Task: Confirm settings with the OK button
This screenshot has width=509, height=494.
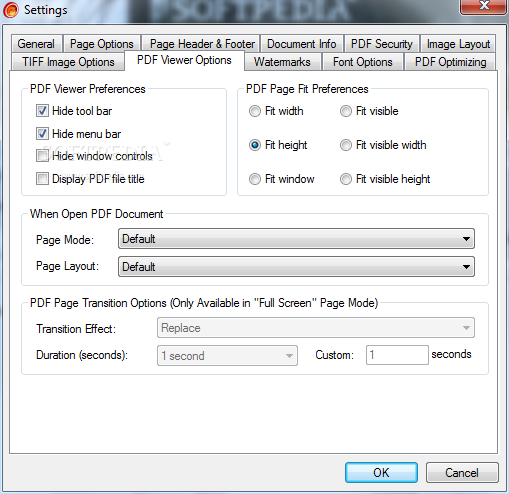Action: click(381, 472)
